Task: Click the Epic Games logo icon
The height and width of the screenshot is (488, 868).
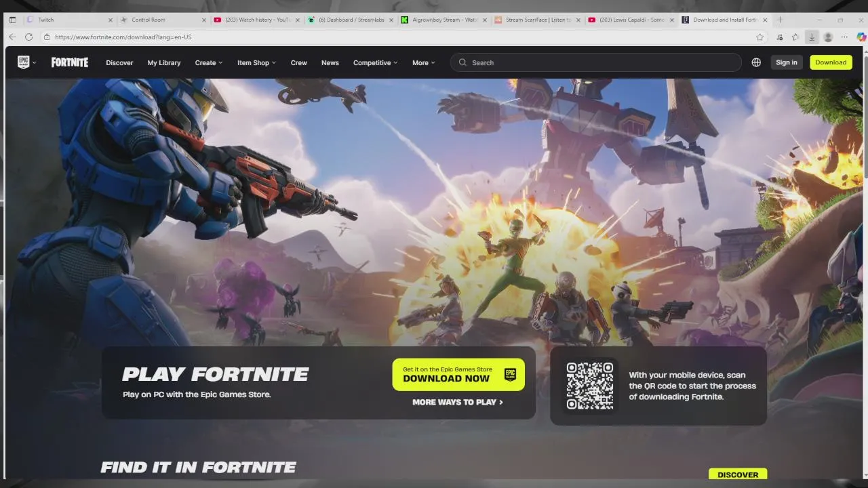Action: [24, 62]
